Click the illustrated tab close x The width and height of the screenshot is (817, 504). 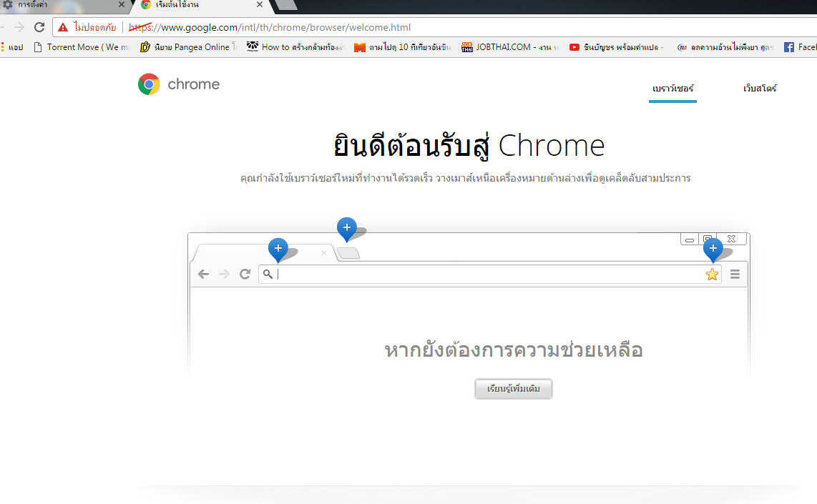click(323, 253)
